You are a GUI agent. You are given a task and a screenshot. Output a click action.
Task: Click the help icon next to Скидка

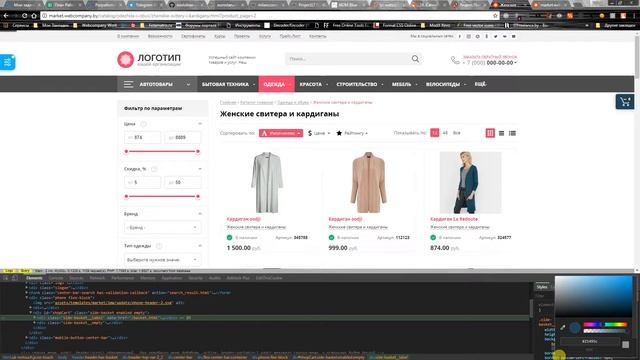tap(154, 169)
